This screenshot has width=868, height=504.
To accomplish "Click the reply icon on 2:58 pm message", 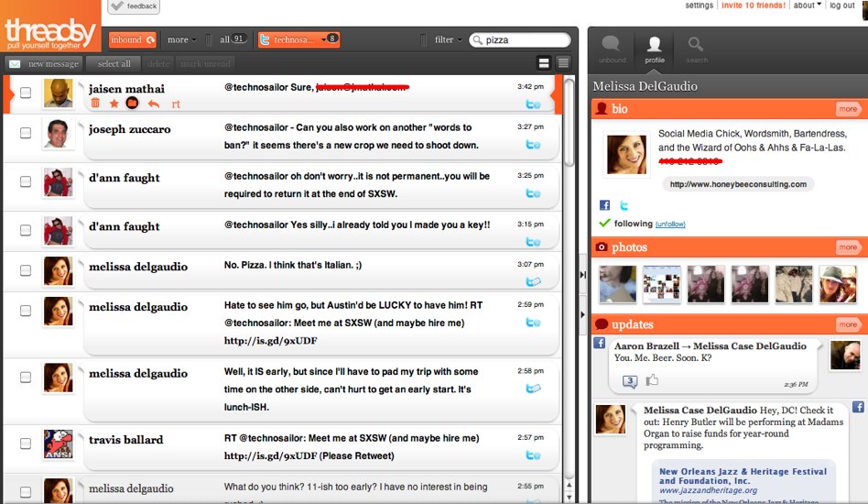I will click(x=533, y=389).
